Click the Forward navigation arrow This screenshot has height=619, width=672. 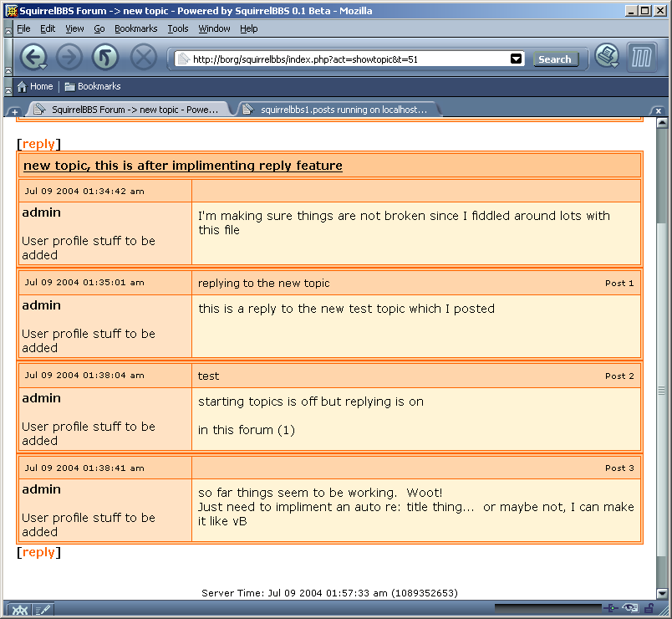pos(69,57)
